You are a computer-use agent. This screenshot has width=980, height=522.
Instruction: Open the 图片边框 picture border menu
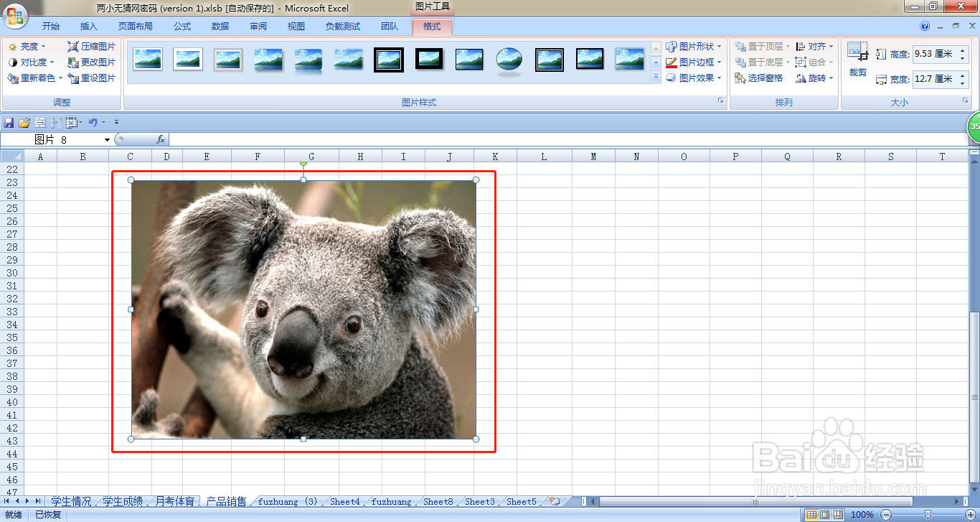pyautogui.click(x=693, y=62)
